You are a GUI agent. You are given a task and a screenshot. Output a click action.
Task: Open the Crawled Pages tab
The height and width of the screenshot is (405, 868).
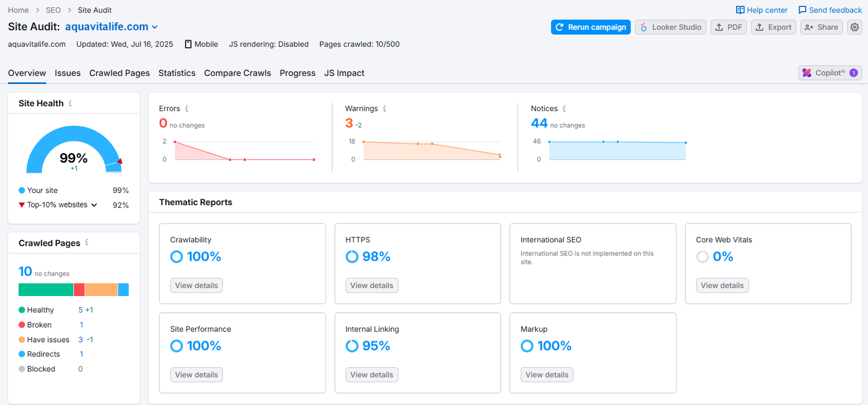[119, 73]
